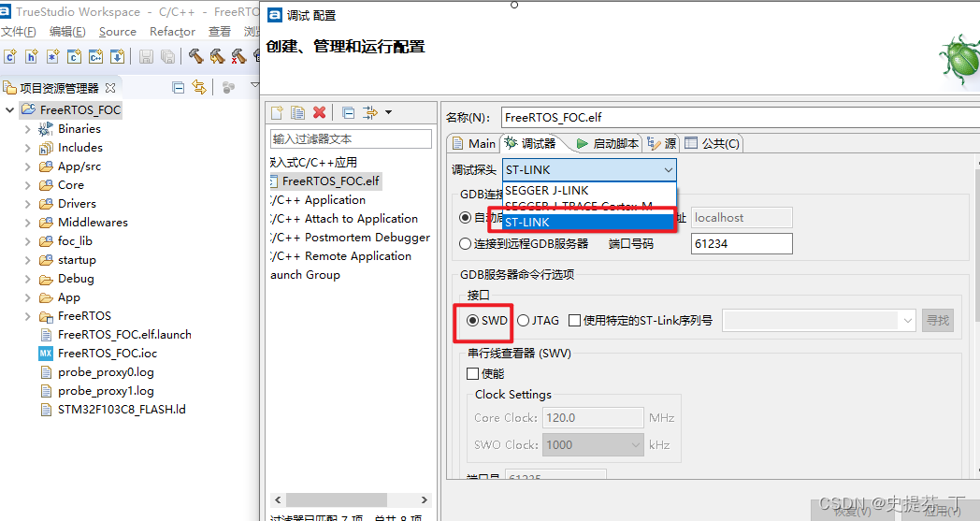Open the 编辑(E) menu
The height and width of the screenshot is (521, 980).
pos(67,31)
